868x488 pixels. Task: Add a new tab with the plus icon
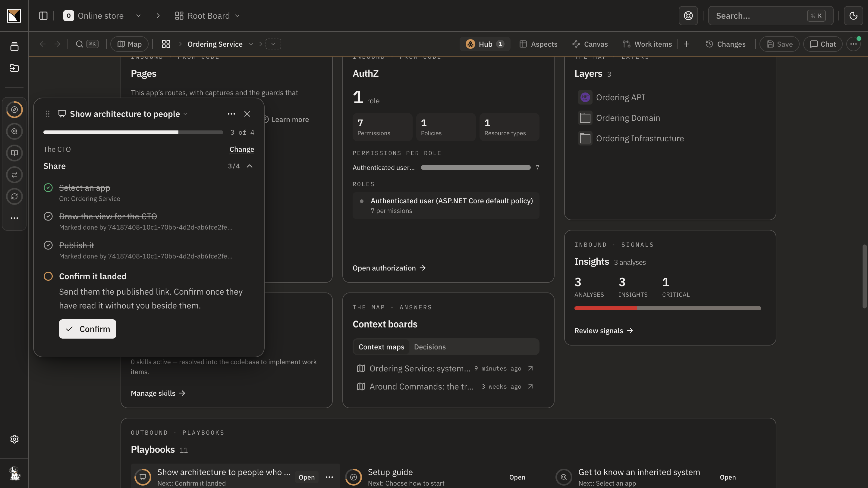(686, 44)
